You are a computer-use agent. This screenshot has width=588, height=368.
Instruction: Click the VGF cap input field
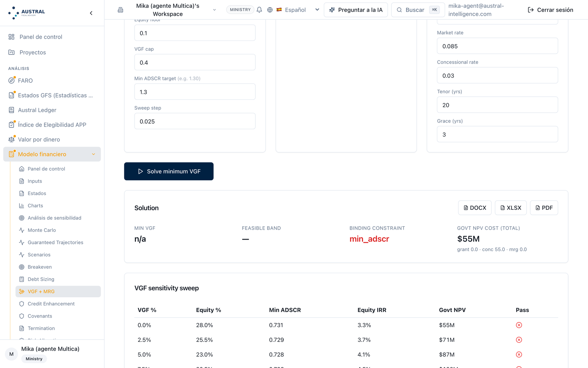195,62
